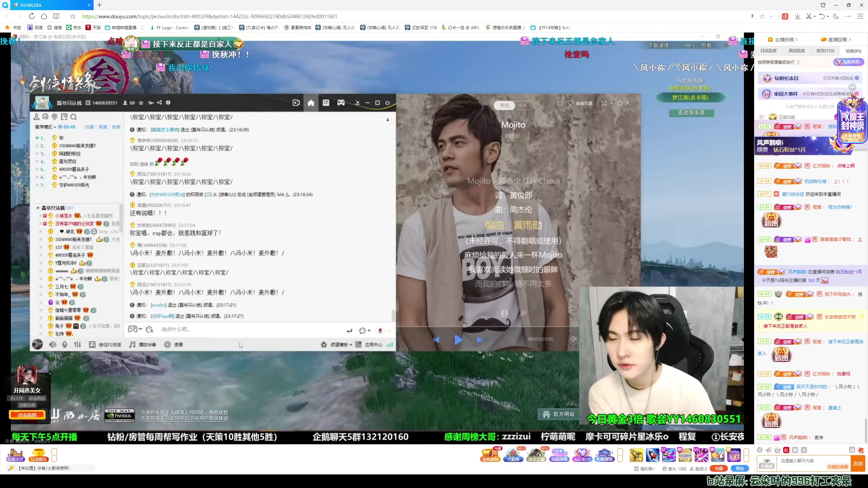Expand the address bar dropdown chevron
The width and height of the screenshot is (868, 488).
pos(771,16)
